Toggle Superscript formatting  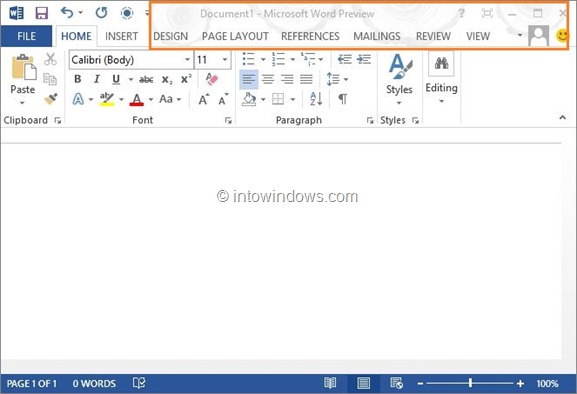pos(186,79)
